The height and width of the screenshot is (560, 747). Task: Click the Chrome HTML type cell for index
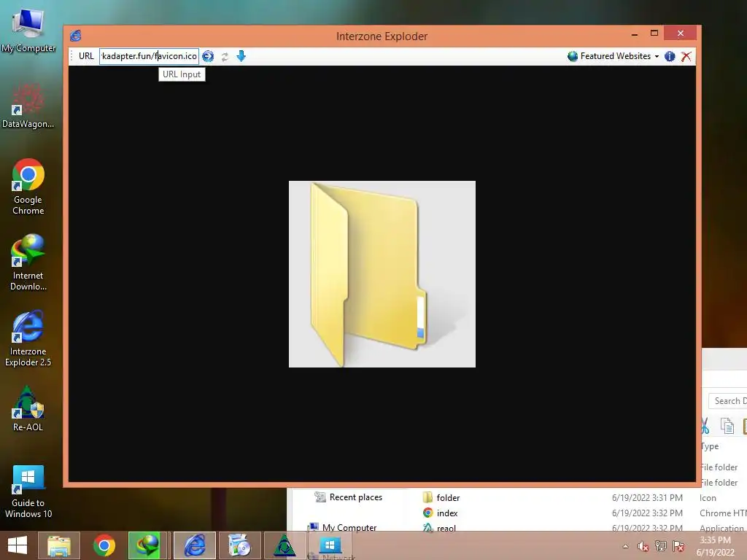pos(723,513)
